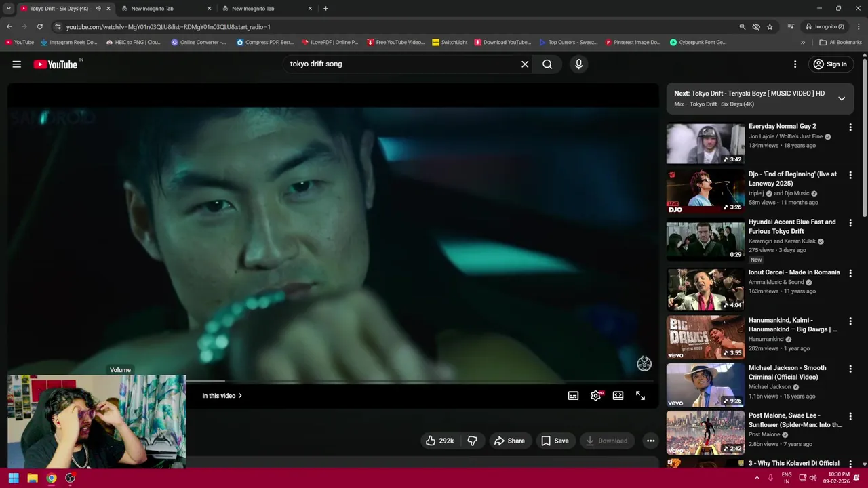868x488 pixels.
Task: Expand In this video chapters
Action: pyautogui.click(x=222, y=396)
